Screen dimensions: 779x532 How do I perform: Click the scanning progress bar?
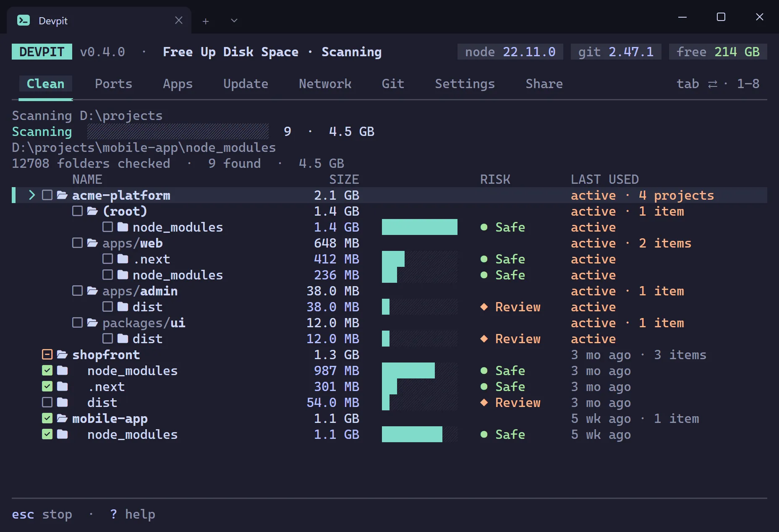[x=178, y=131]
